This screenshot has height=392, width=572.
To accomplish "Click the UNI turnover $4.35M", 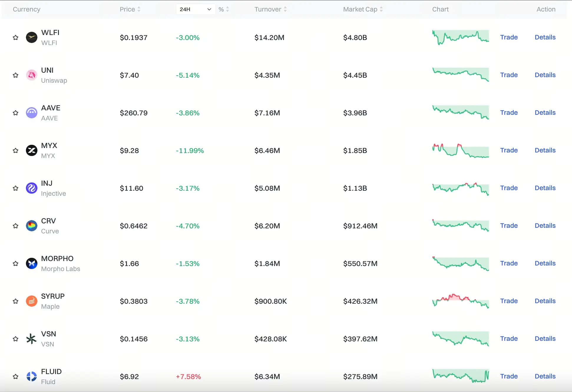I will coord(267,75).
